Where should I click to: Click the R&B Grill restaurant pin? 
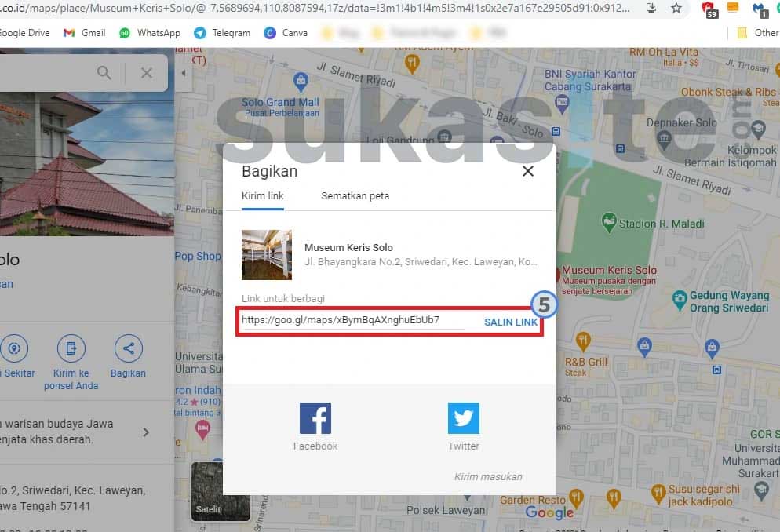pos(583,341)
